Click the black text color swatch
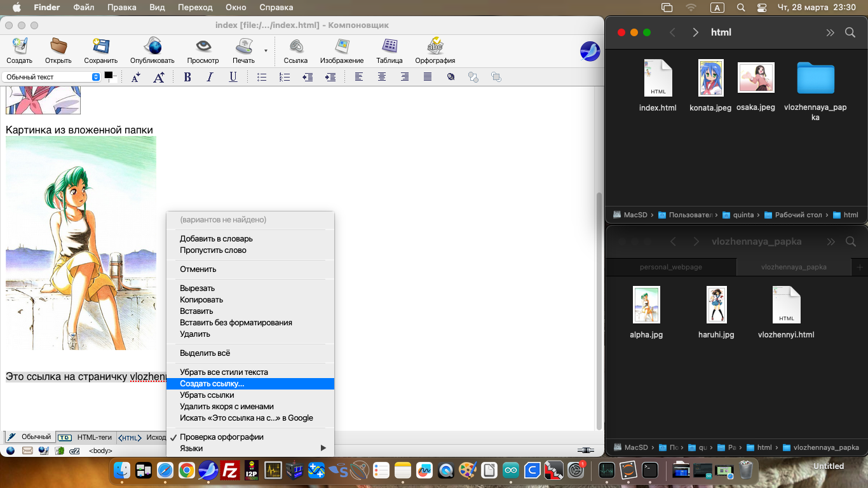This screenshot has height=488, width=868. [x=108, y=76]
